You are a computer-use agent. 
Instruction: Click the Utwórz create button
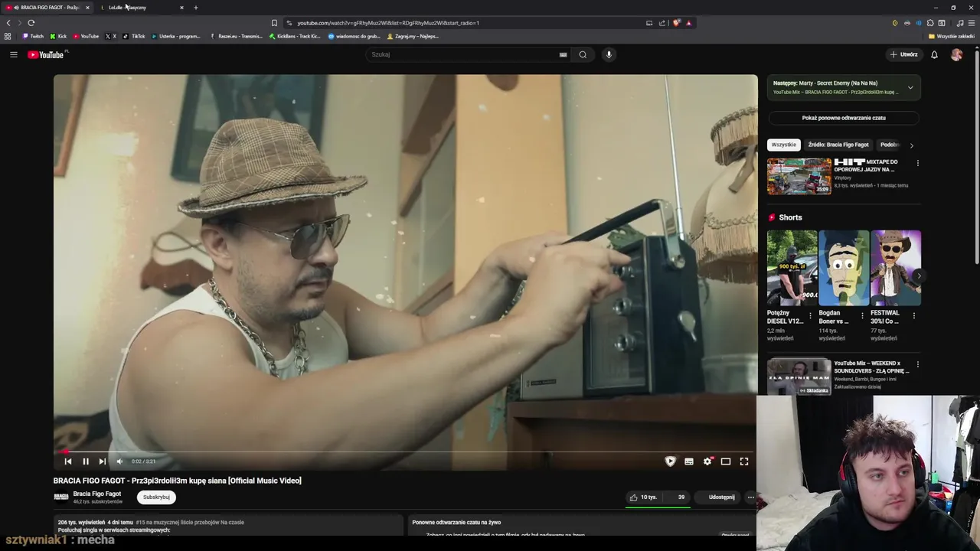coord(903,54)
